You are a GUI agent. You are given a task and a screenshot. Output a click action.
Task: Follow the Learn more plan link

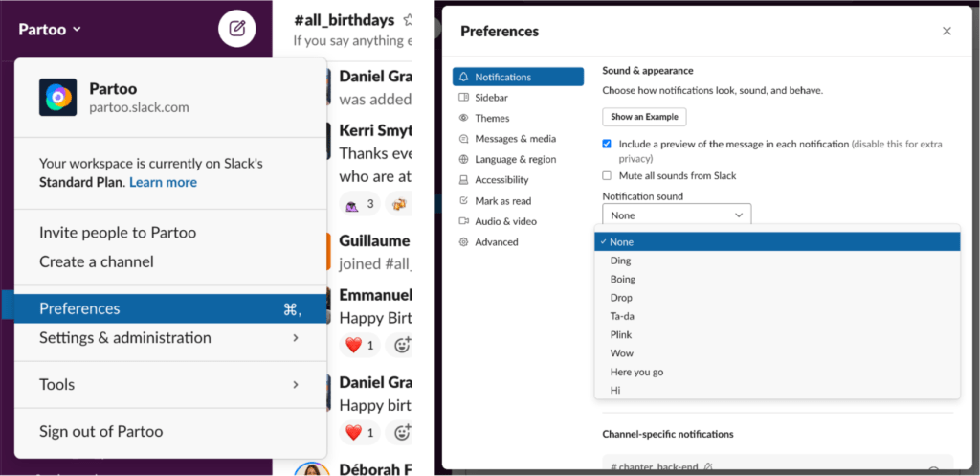[x=163, y=183]
